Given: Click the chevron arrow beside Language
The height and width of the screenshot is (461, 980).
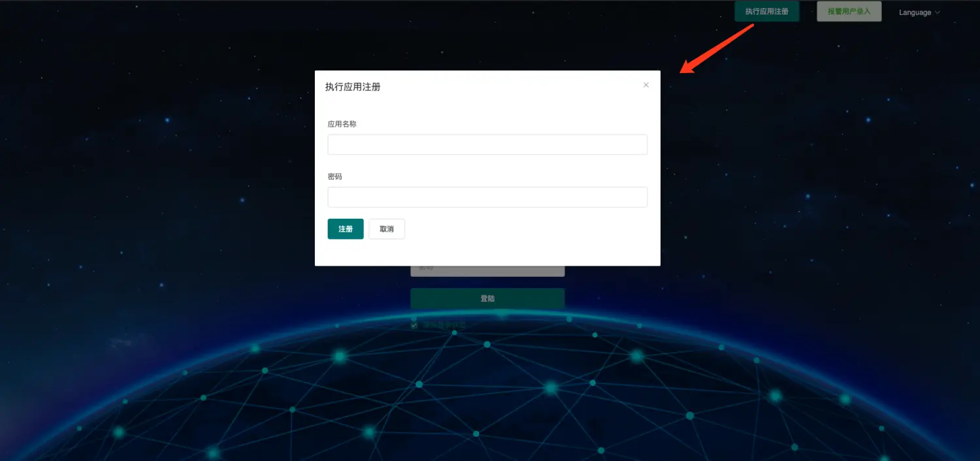Looking at the screenshot, I should click(938, 12).
